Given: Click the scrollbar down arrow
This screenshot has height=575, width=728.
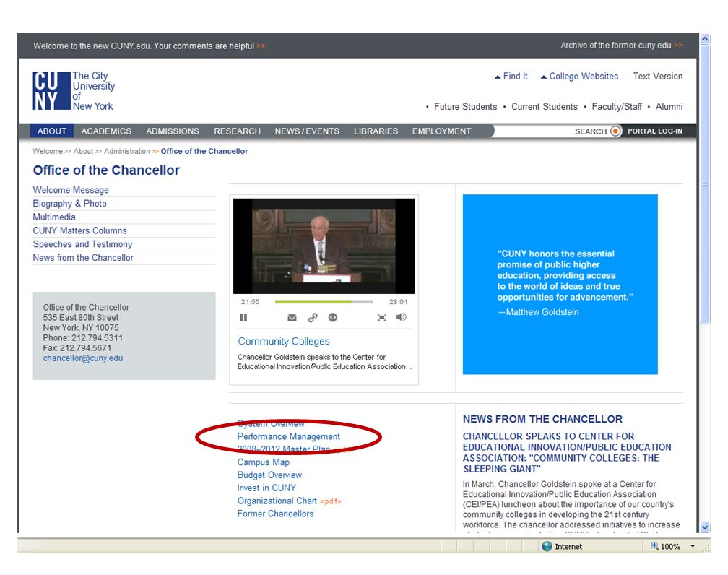Looking at the screenshot, I should 705,527.
